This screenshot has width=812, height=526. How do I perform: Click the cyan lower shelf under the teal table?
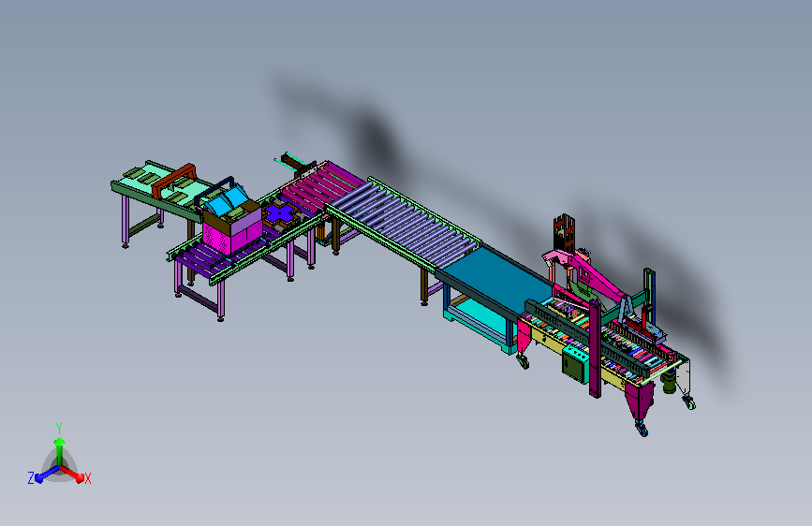point(479,319)
